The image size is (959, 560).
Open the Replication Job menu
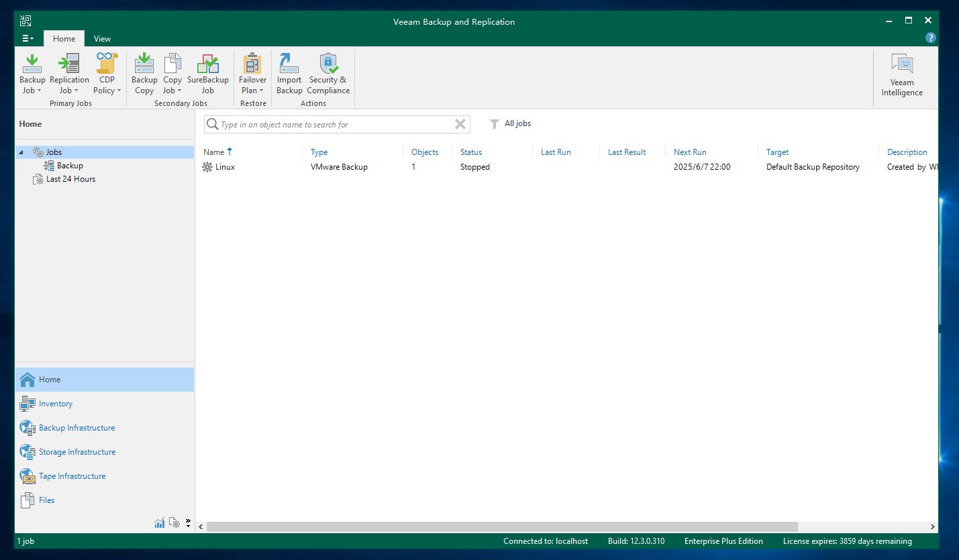point(69,74)
